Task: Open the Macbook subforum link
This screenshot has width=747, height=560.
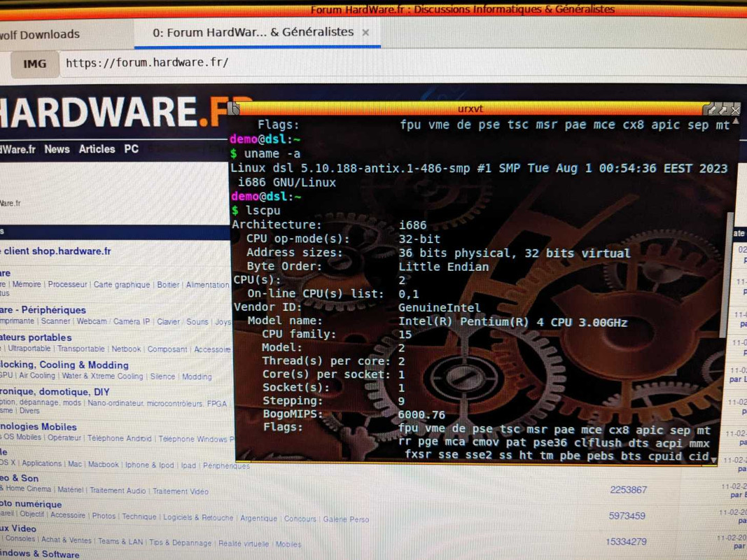Action: click(104, 464)
